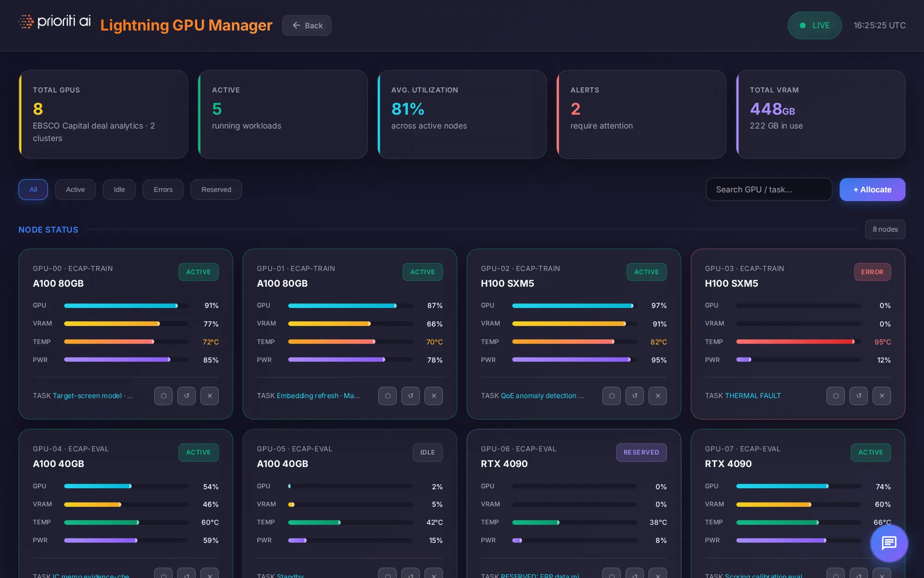Open the Avg. Utilization summary card

(462, 114)
